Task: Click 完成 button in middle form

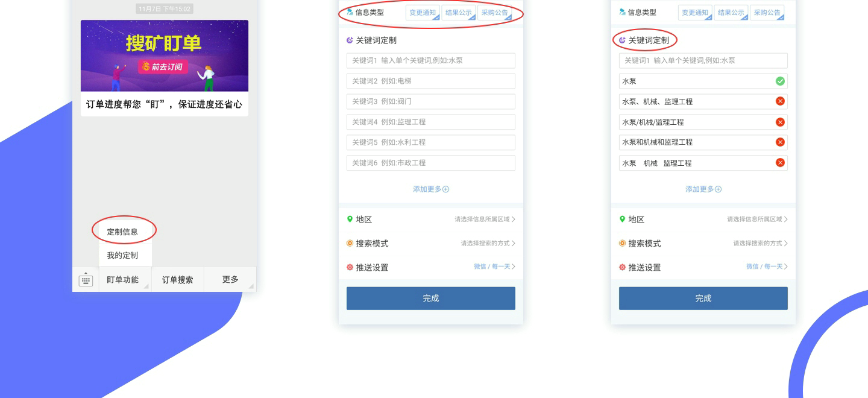Action: [431, 298]
